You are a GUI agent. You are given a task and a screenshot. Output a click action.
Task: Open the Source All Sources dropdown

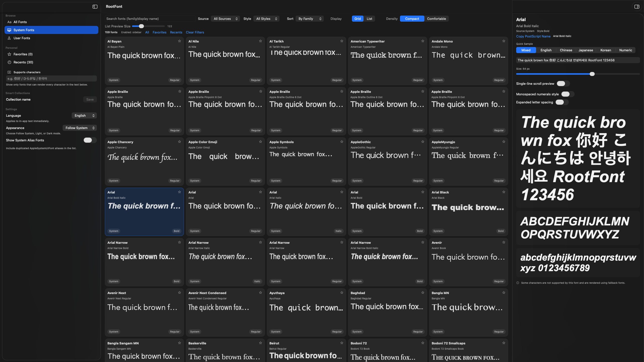(226, 19)
